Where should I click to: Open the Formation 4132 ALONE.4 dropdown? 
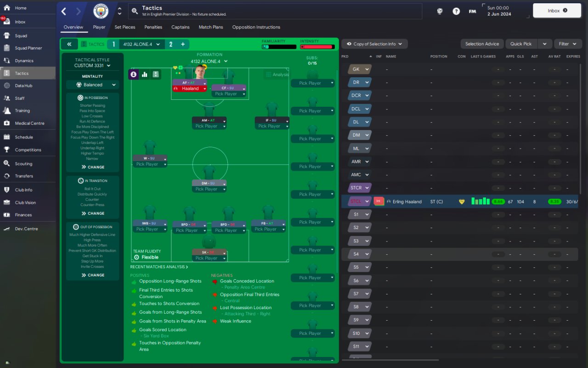coord(209,61)
